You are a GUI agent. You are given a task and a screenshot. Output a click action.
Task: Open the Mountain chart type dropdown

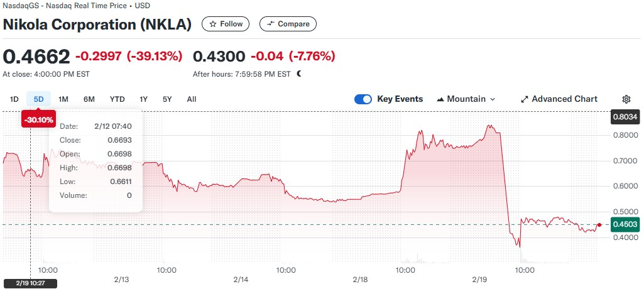466,99
